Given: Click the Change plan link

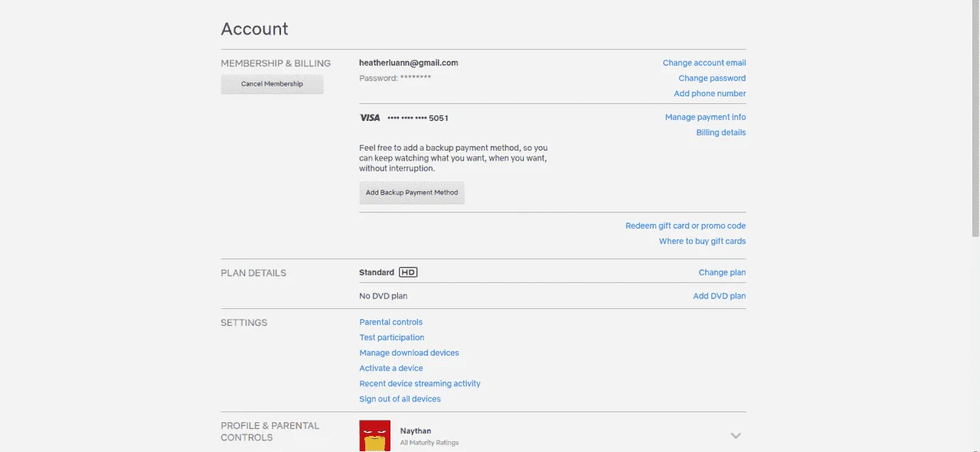Looking at the screenshot, I should 722,272.
